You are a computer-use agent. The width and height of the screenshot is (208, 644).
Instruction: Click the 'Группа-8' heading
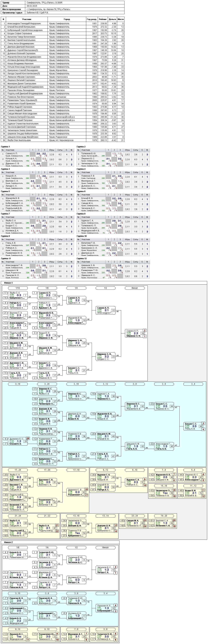(x=81, y=214)
